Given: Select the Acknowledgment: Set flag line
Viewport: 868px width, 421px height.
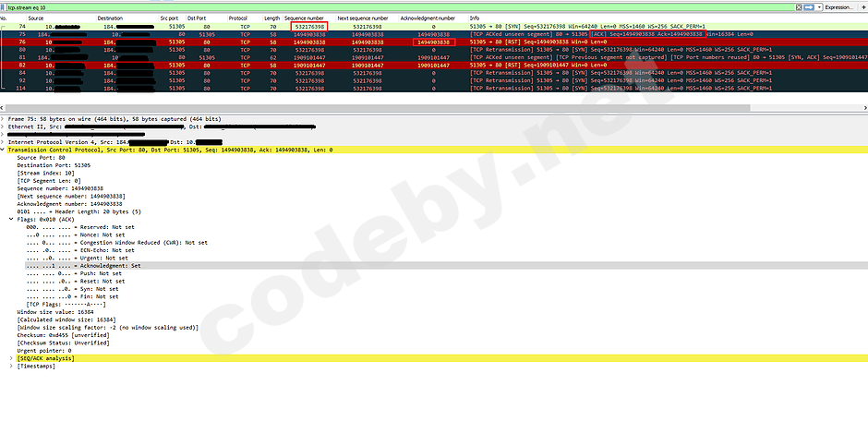Looking at the screenshot, I should 84,266.
